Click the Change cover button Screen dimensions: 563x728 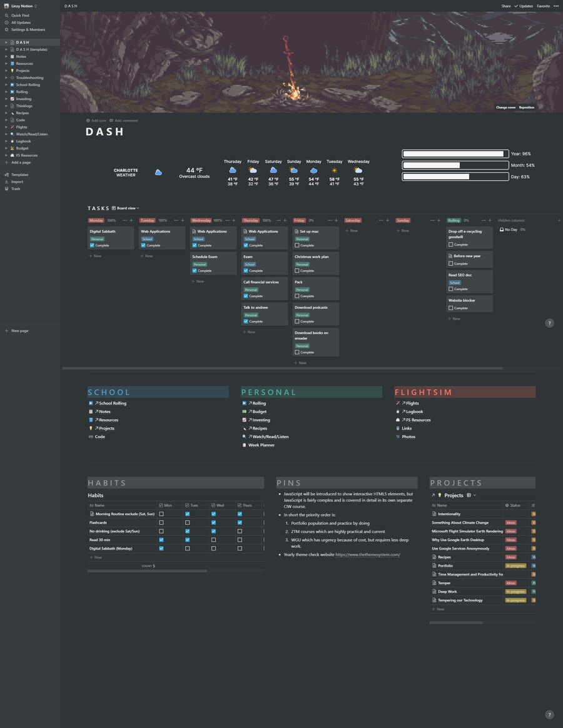coord(505,108)
